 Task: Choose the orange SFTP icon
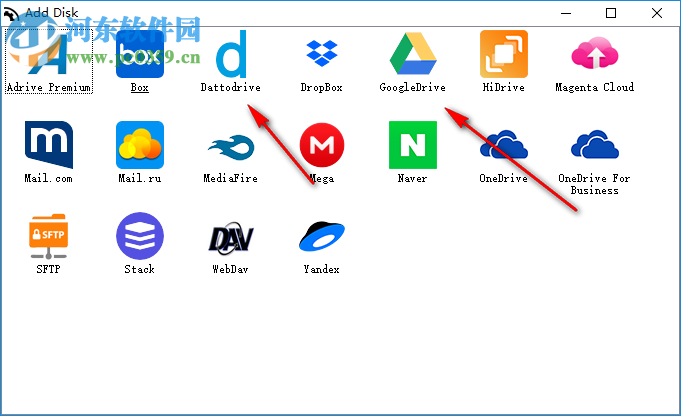[x=49, y=236]
